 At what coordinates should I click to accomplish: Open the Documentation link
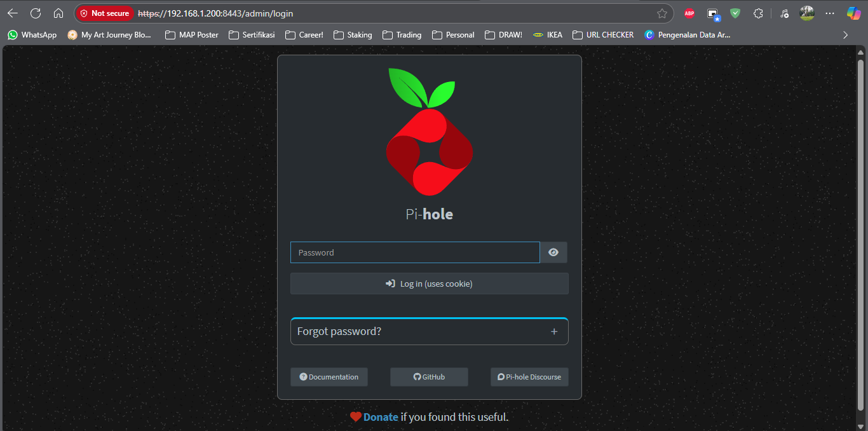point(329,377)
